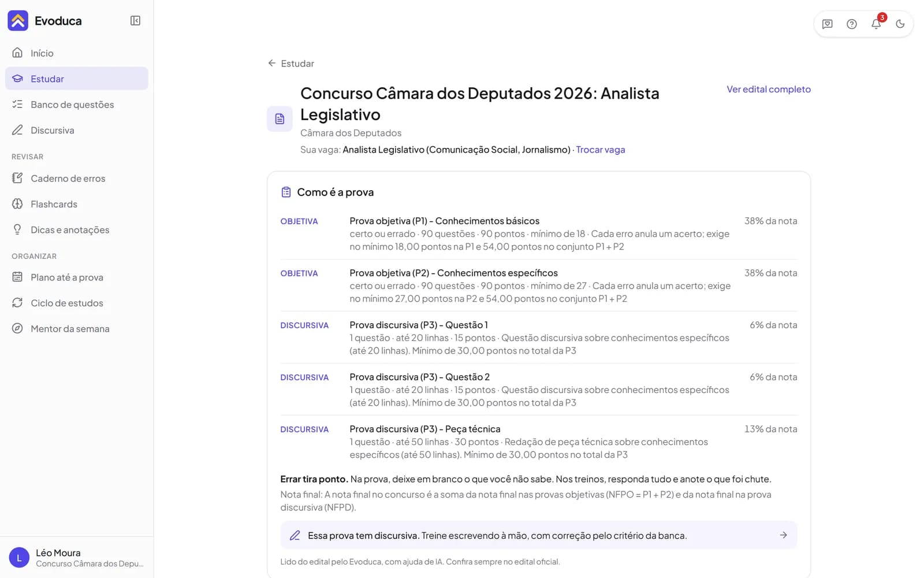This screenshot has height=578, width=924.
Task: Click the Ciclo de estudos refresh icon
Action: tap(18, 303)
